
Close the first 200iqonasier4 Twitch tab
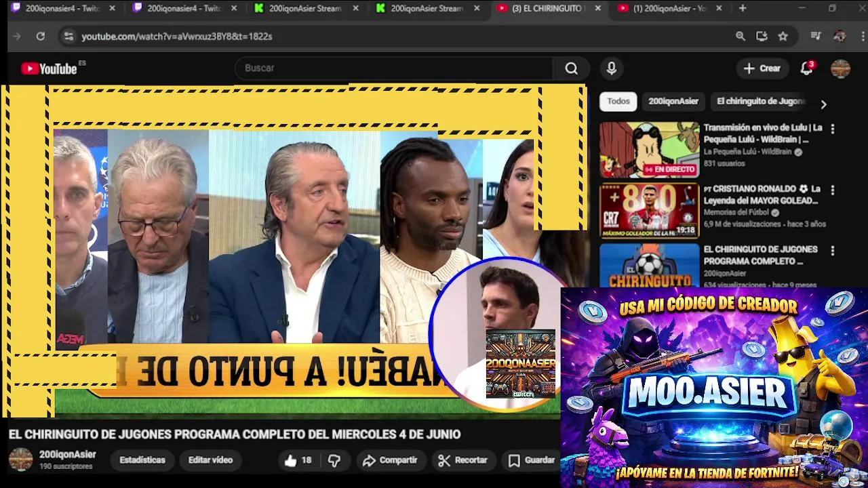click(112, 9)
